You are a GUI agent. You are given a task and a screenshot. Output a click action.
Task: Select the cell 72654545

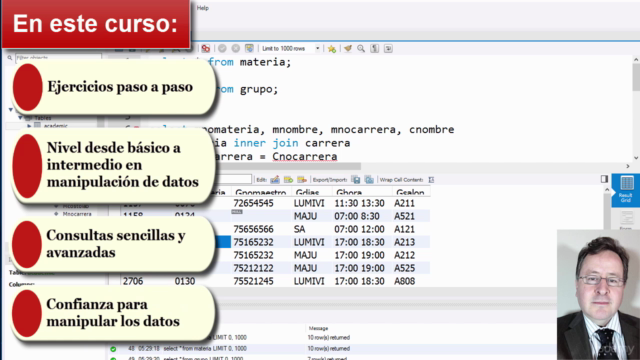[x=253, y=203]
